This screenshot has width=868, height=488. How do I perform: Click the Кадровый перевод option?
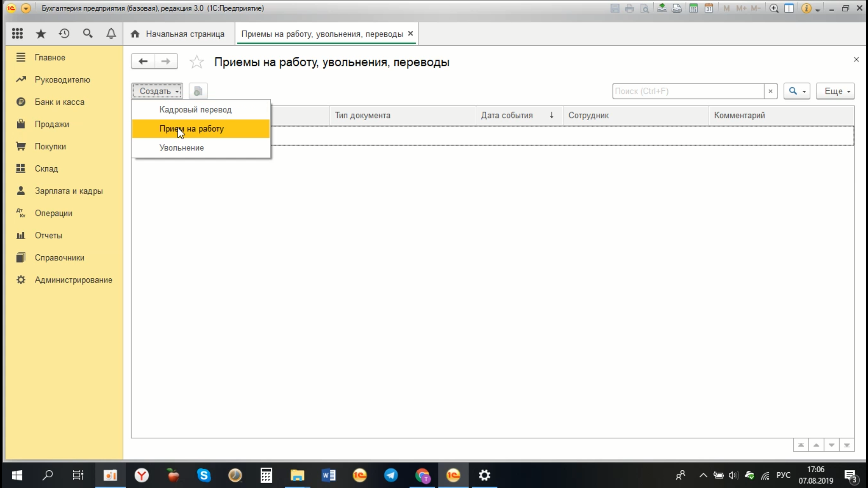click(x=196, y=109)
